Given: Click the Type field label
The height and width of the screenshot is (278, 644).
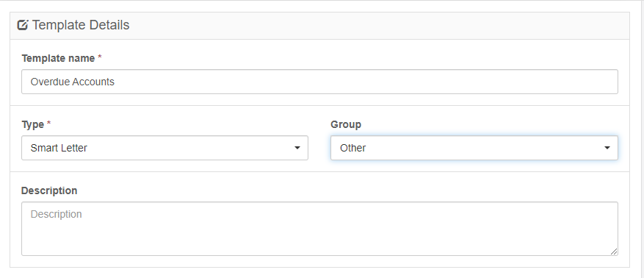Looking at the screenshot, I should click(33, 124).
